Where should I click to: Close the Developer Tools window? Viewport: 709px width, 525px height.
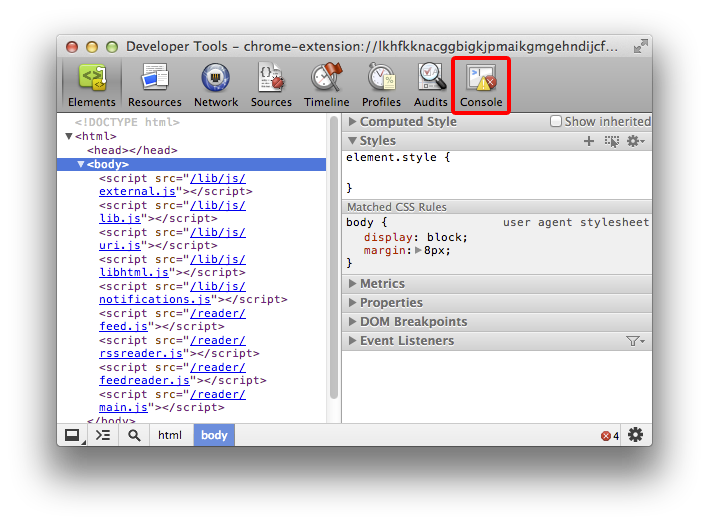pos(72,47)
